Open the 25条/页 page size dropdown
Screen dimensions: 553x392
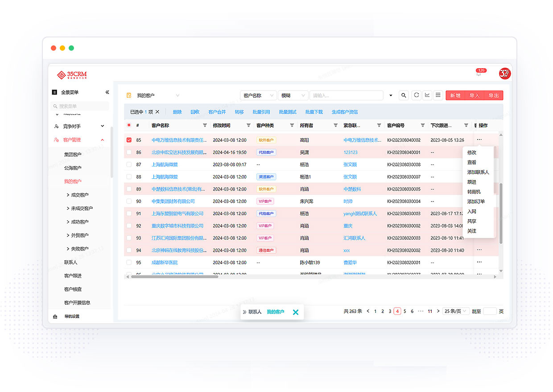tap(456, 311)
